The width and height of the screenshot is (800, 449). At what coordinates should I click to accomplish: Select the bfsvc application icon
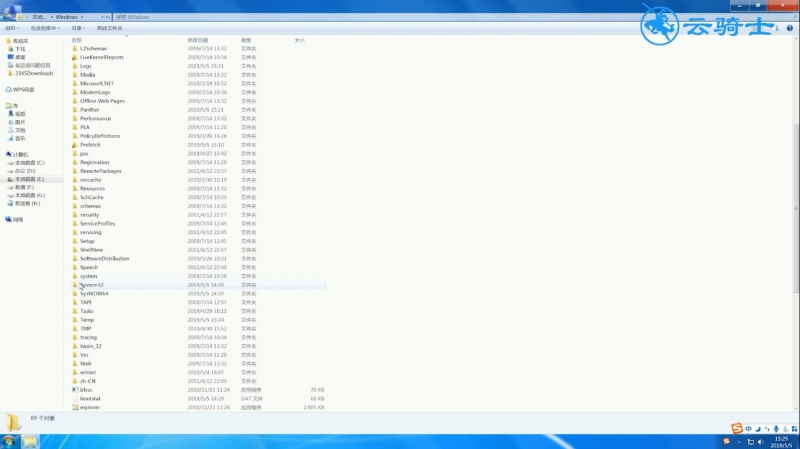coord(75,390)
